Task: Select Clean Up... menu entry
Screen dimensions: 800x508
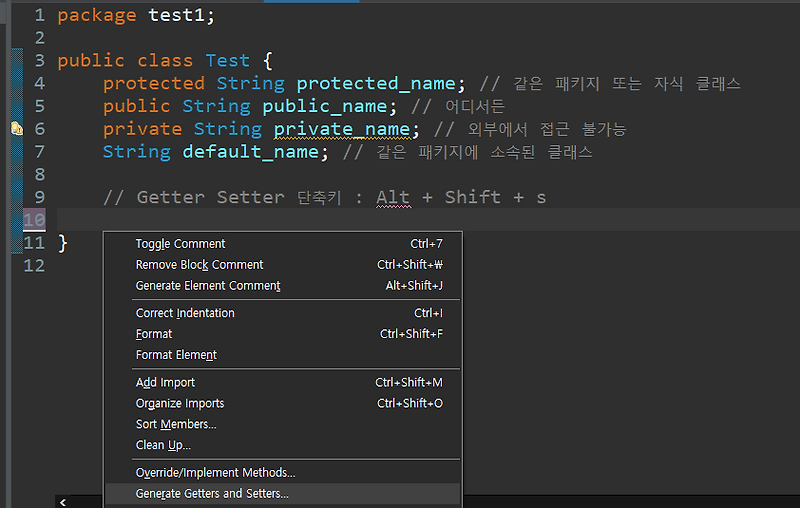Action: point(283,445)
